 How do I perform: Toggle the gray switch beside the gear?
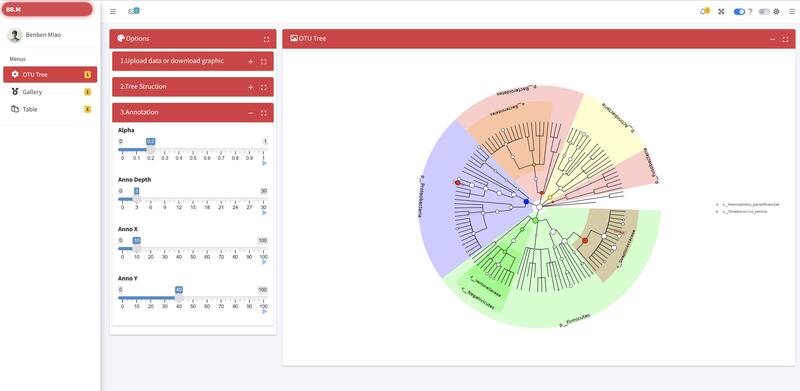tap(764, 12)
